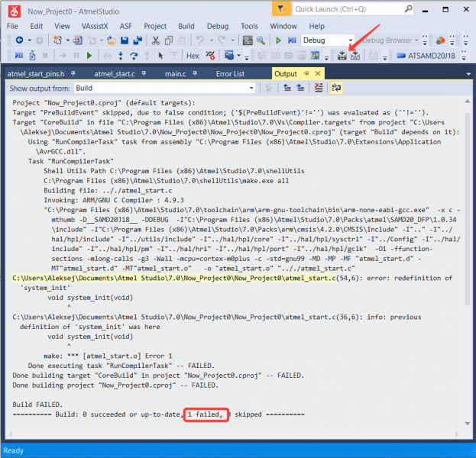Open toolbar overflow options next to Debug Browser
The height and width of the screenshot is (458, 476).
pyautogui.click(x=425, y=40)
